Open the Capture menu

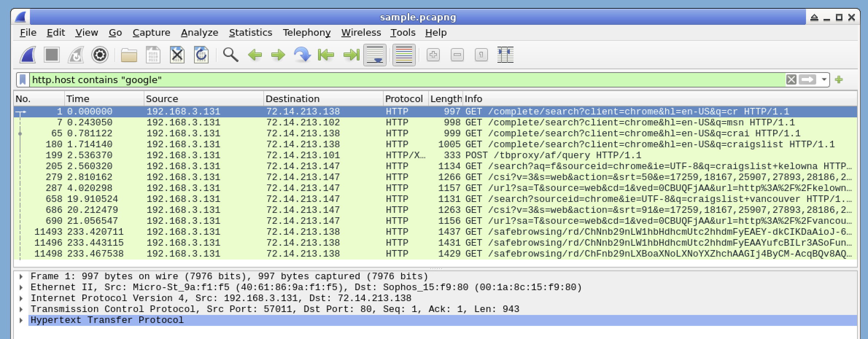[151, 32]
